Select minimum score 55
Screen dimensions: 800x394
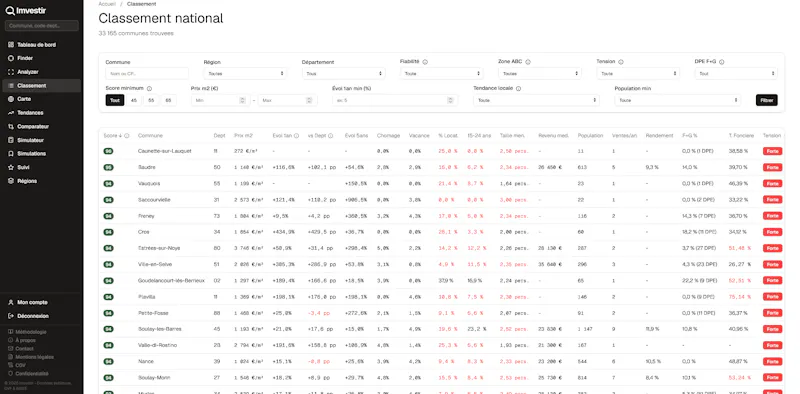click(151, 101)
